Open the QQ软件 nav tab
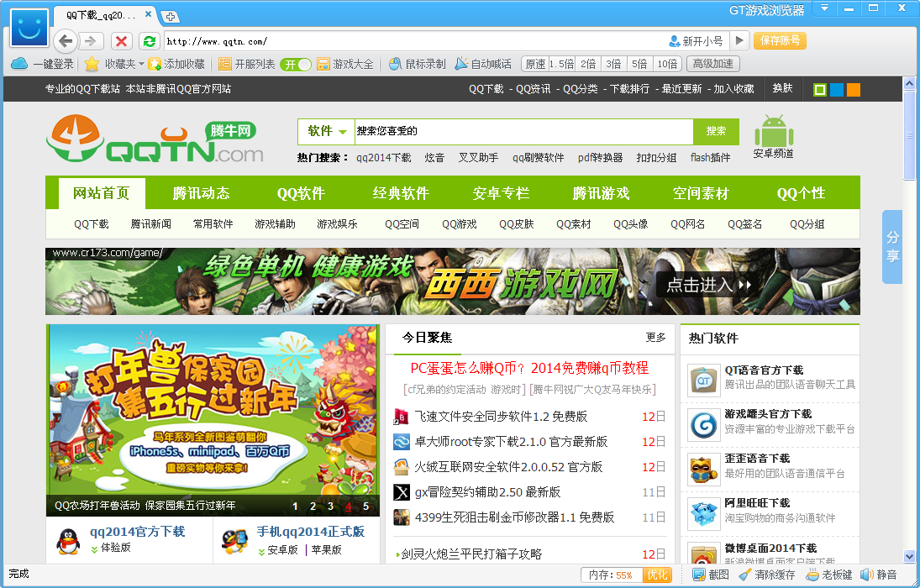Viewport: 920px width, 588px height. point(301,193)
